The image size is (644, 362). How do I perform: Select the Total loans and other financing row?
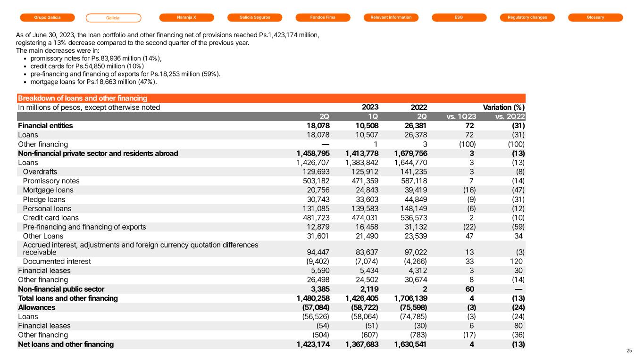click(68, 298)
